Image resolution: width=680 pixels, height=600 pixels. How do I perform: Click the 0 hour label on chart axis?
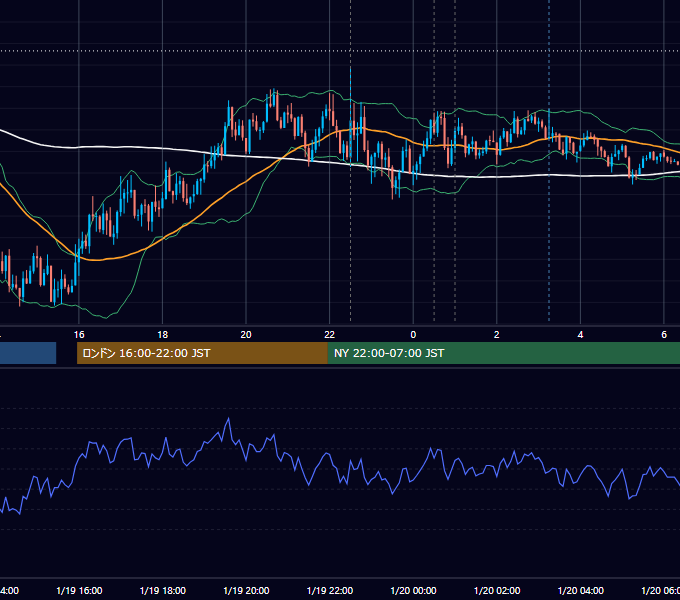coord(413,335)
